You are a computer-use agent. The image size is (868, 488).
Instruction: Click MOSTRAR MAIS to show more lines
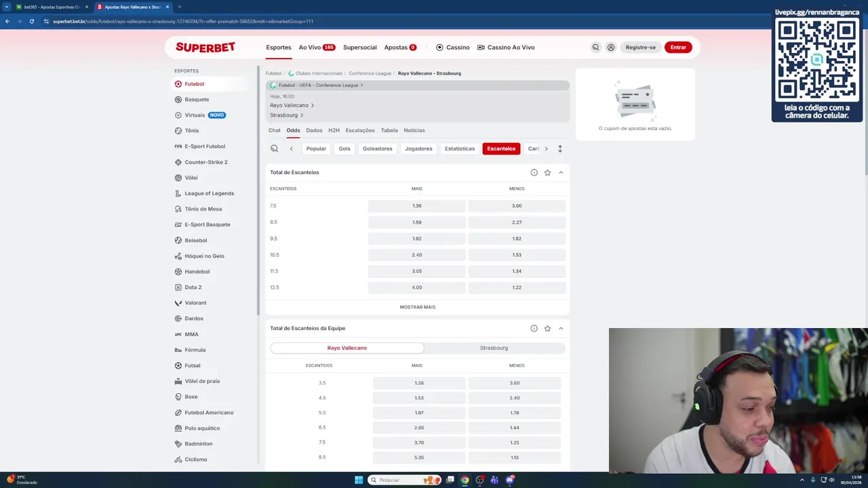tap(418, 307)
